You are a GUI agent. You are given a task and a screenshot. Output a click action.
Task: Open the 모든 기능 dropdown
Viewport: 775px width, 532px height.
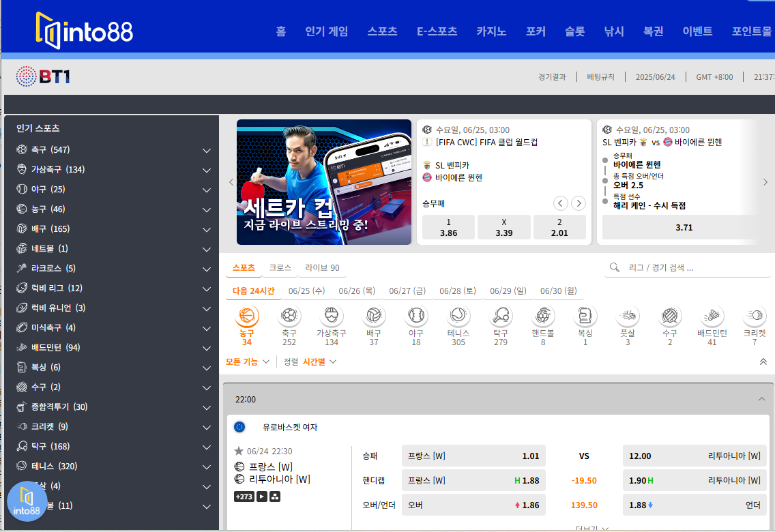tap(247, 361)
